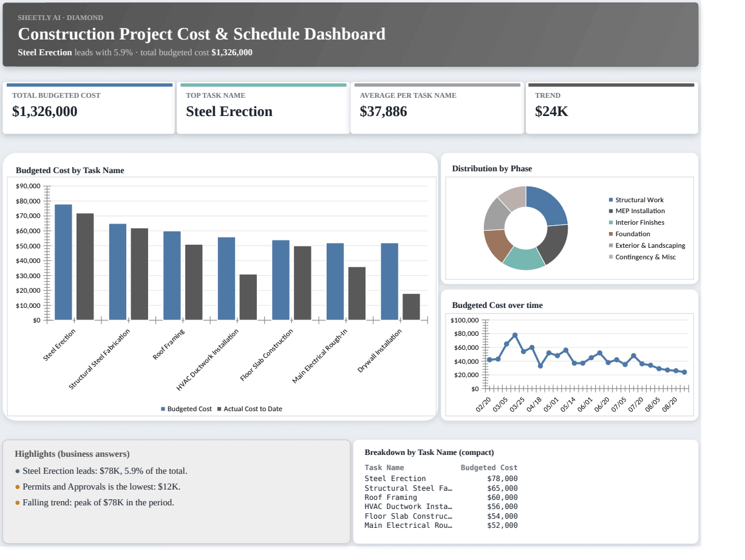Click the Steel Erection gray actual cost bar
The image size is (745, 560).
pyautogui.click(x=85, y=267)
